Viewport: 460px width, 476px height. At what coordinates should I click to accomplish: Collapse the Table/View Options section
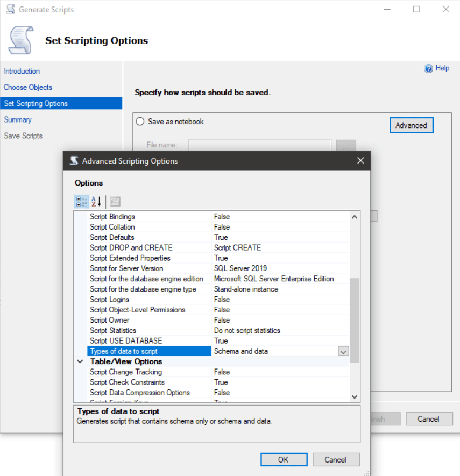point(80,361)
